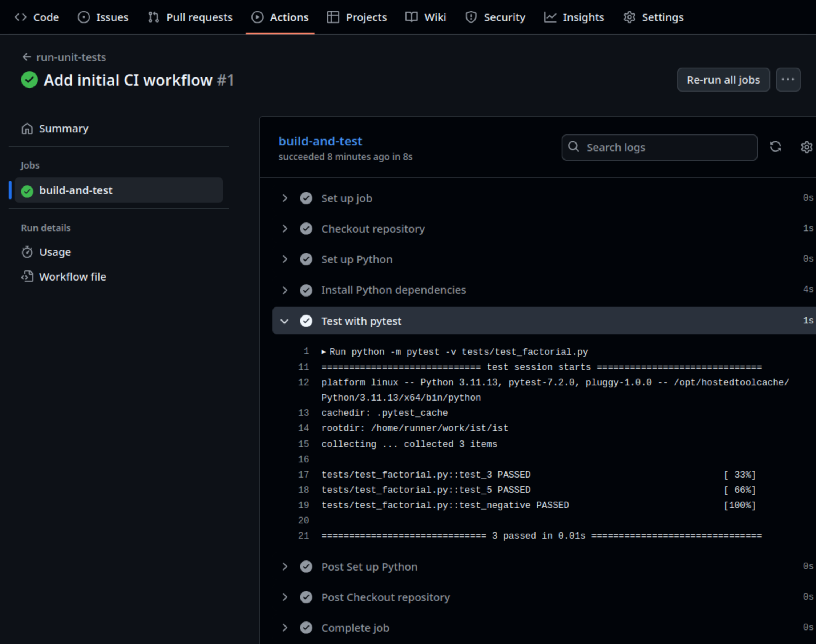This screenshot has height=644, width=816.
Task: Open the Code tab
Action: tap(37, 17)
